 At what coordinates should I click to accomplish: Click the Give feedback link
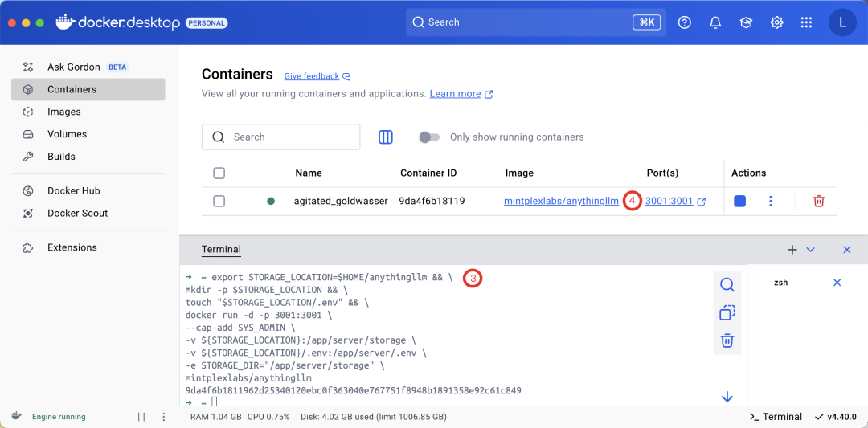(x=317, y=76)
